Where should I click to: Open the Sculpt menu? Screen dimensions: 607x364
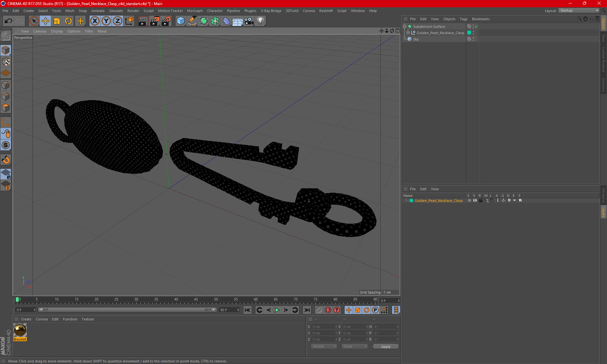pos(148,11)
